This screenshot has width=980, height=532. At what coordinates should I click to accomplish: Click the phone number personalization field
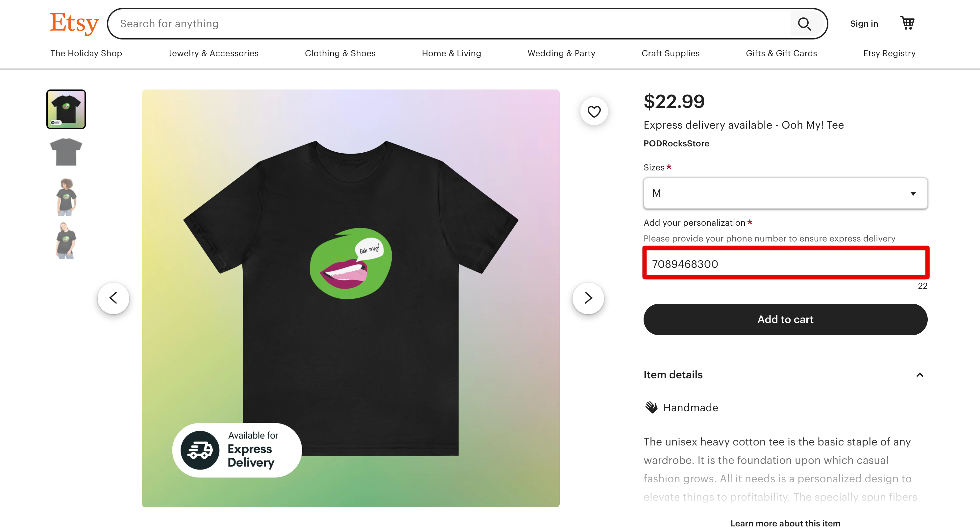click(785, 264)
